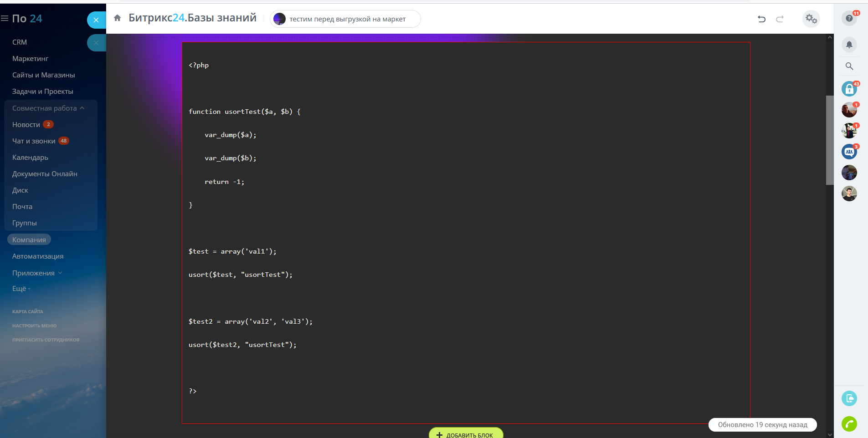Open Документы Онлайн
868x438 pixels.
point(45,173)
